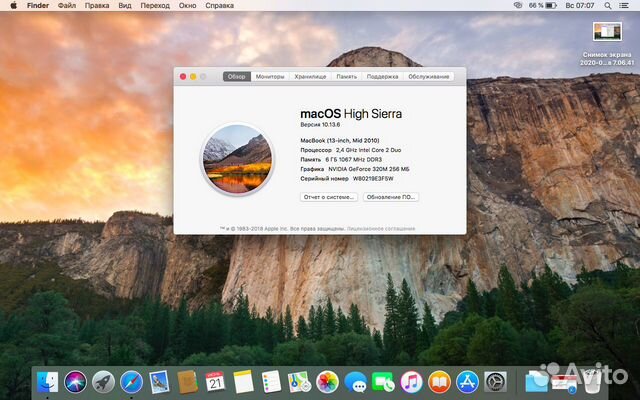Open App Store icon in dock
This screenshot has width=640, height=400.
click(x=467, y=382)
